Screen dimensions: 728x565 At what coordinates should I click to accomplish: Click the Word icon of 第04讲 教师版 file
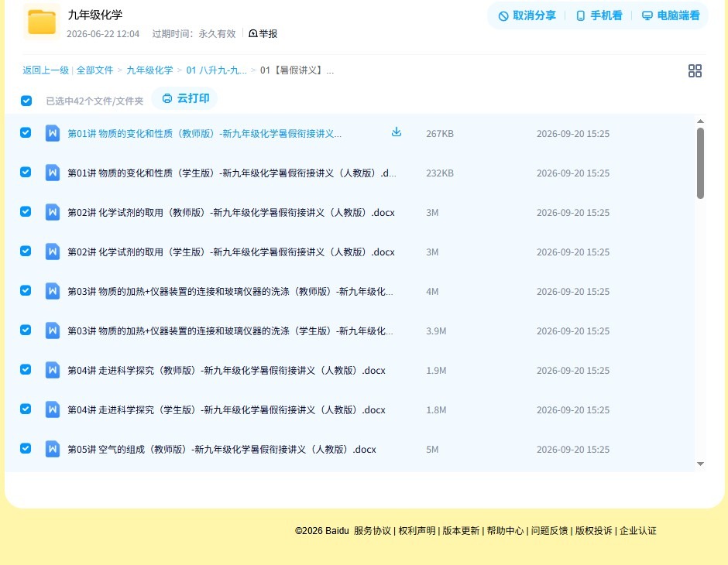coord(53,370)
